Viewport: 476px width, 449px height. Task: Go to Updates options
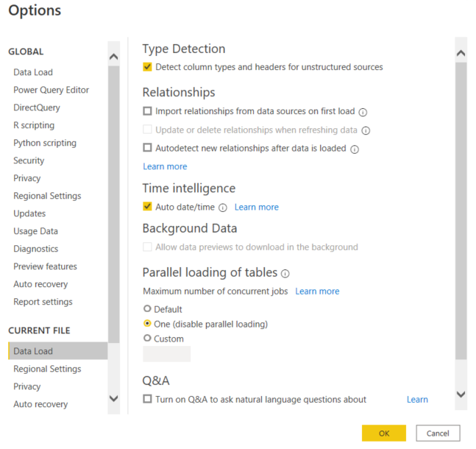click(x=29, y=213)
